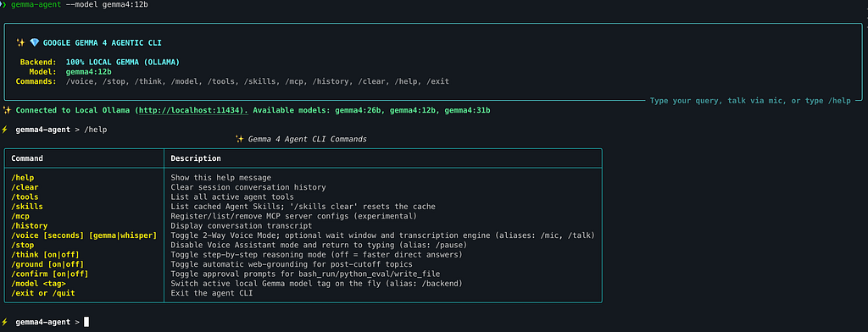This screenshot has width=868, height=332.
Task: Click 'Switch active local Gemma model tag' description
Action: (x=316, y=284)
